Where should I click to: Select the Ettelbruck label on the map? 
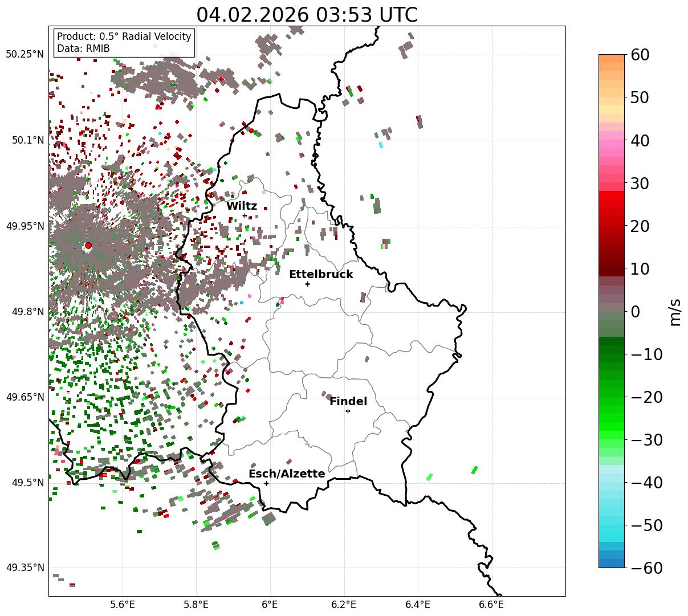pyautogui.click(x=321, y=274)
